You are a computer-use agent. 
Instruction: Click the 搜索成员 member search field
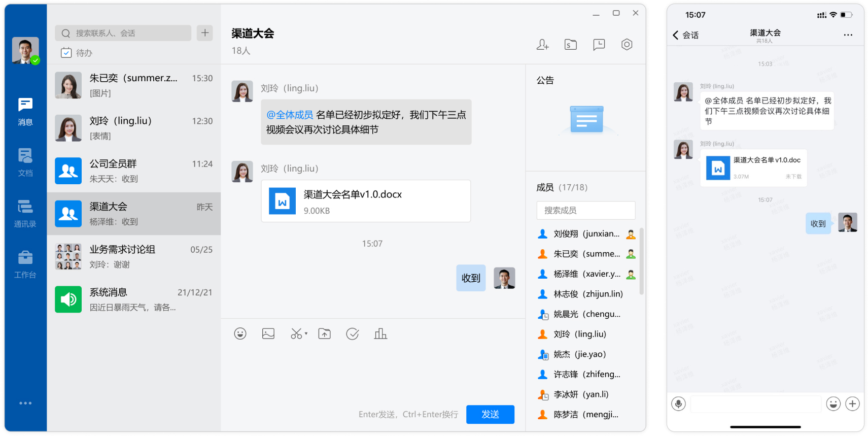click(586, 210)
